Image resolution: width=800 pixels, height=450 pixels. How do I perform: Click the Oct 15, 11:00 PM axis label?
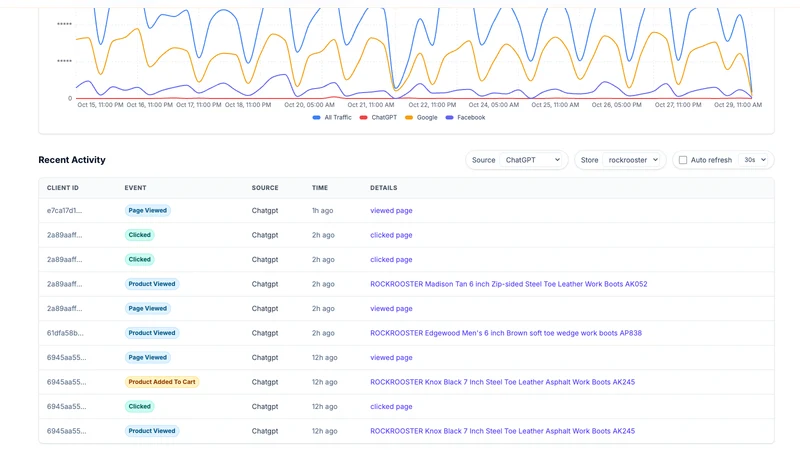[101, 105]
